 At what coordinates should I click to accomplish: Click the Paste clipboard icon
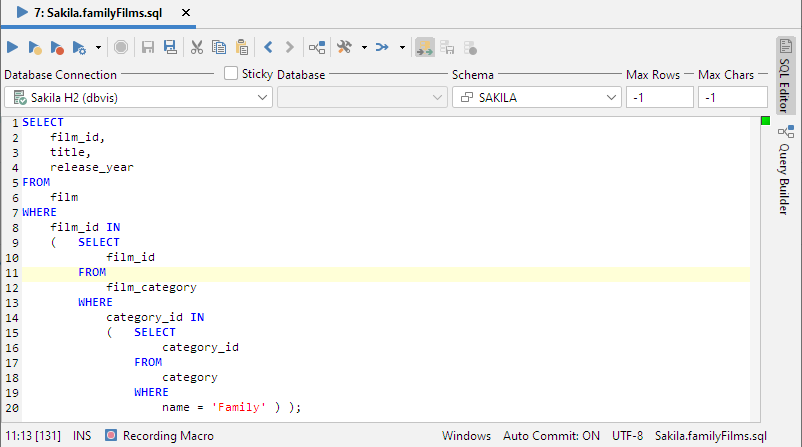pyautogui.click(x=241, y=47)
